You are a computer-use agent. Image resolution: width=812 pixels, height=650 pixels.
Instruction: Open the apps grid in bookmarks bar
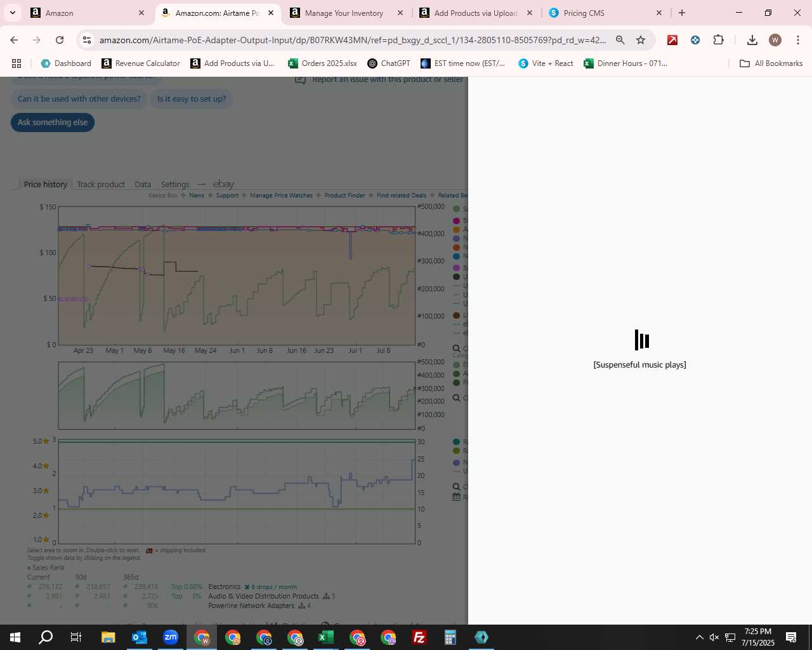[16, 63]
